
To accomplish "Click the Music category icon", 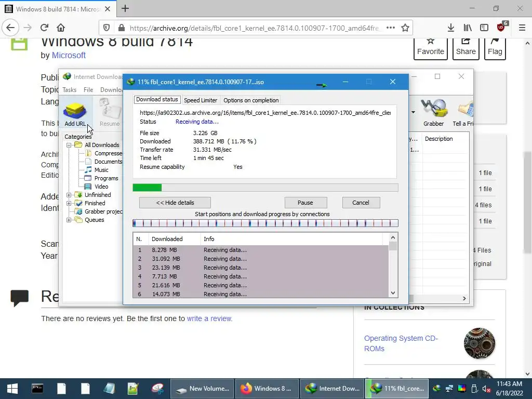I will coord(88,170).
